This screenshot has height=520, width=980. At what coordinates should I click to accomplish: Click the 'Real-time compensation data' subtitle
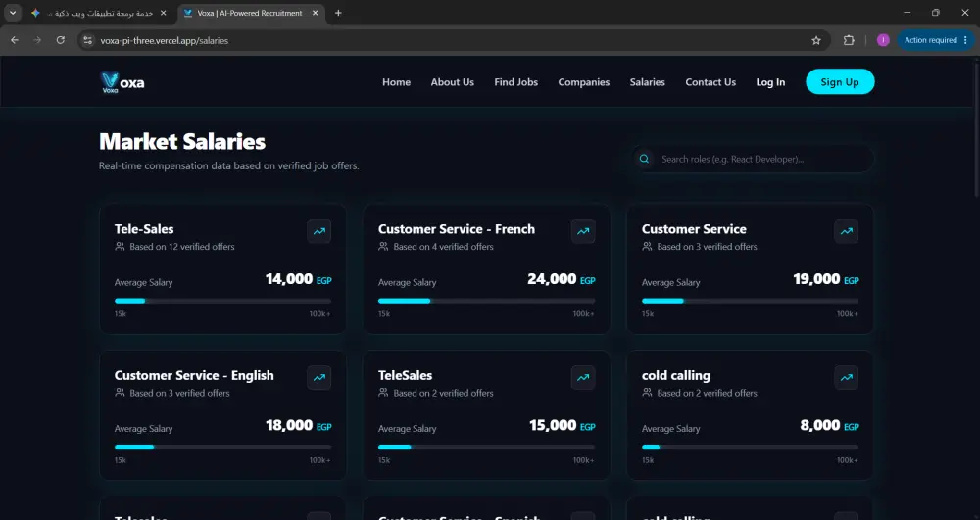pyautogui.click(x=228, y=166)
